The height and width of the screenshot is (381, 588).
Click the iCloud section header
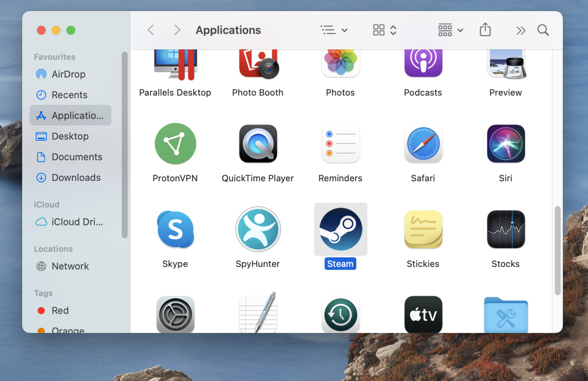(x=46, y=204)
